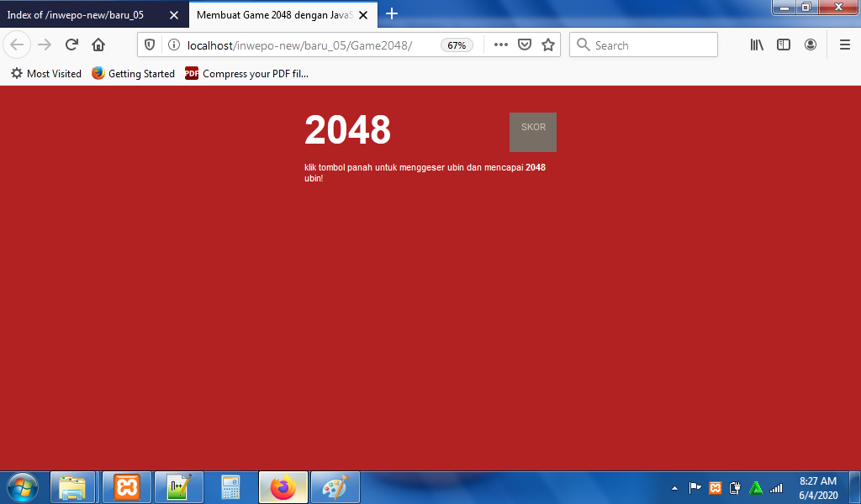
Task: Open XAMPP from the taskbar
Action: (x=127, y=487)
